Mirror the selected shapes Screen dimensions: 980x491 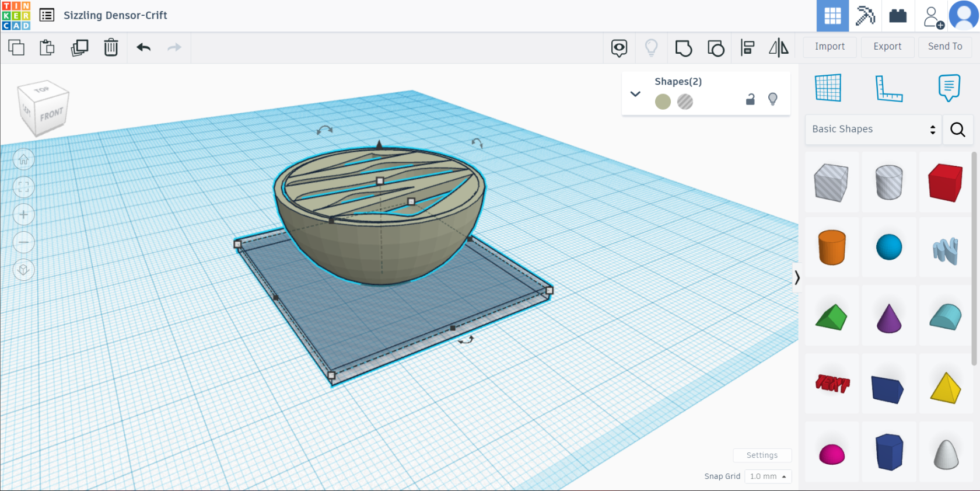point(779,47)
